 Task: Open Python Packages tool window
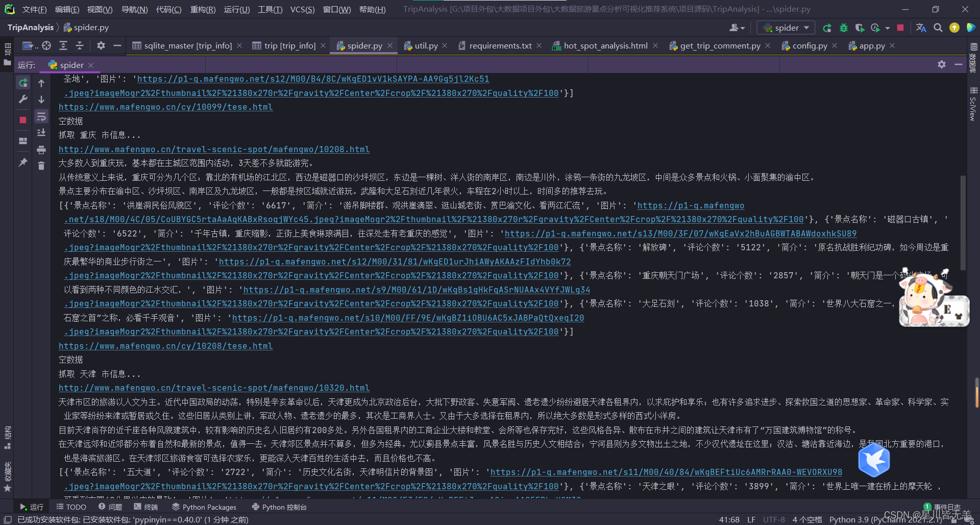click(204, 507)
